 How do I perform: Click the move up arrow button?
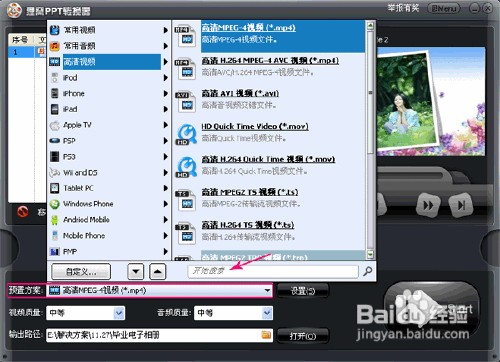(158, 272)
